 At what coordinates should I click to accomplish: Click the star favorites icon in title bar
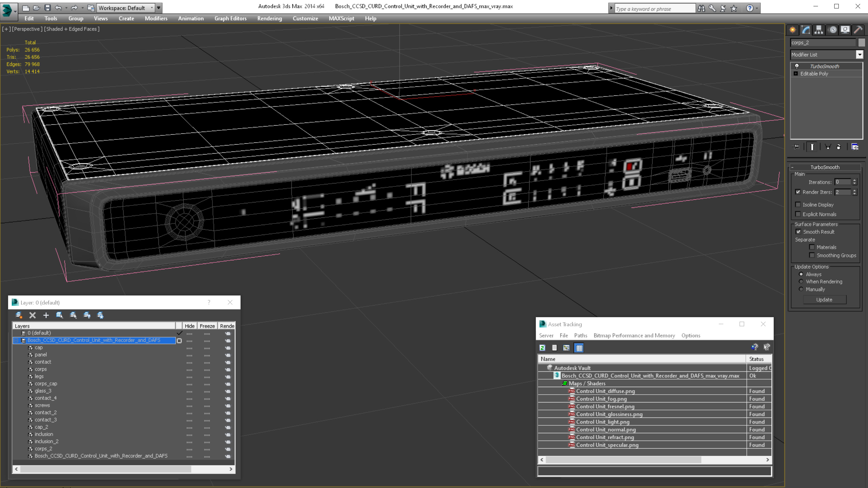click(734, 8)
